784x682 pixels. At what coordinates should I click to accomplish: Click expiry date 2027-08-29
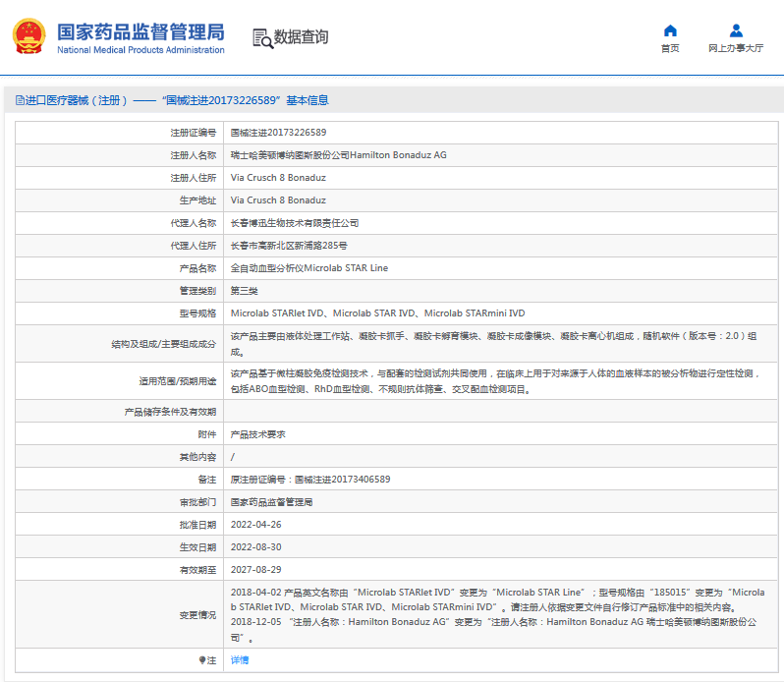[256, 570]
